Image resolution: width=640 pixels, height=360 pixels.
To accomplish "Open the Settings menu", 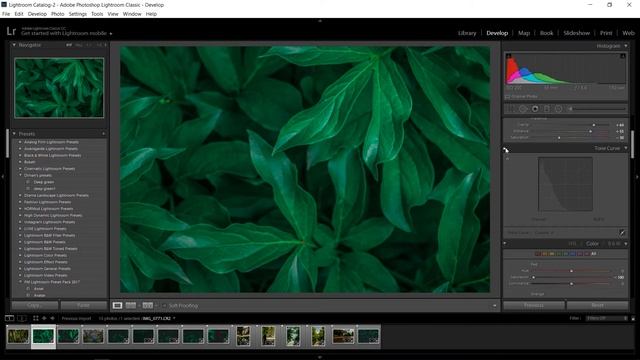I will click(x=78, y=14).
